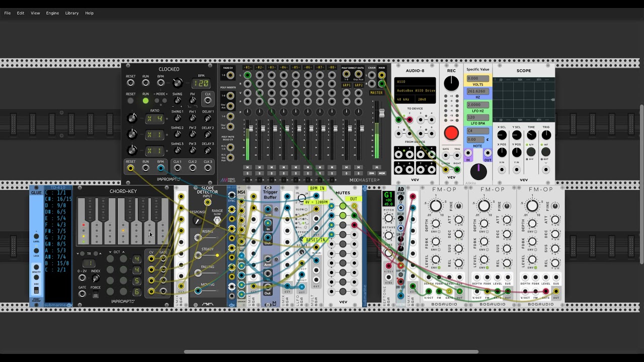Click the first FM-OP ratio knob
This screenshot has width=644, height=362.
pos(436,206)
